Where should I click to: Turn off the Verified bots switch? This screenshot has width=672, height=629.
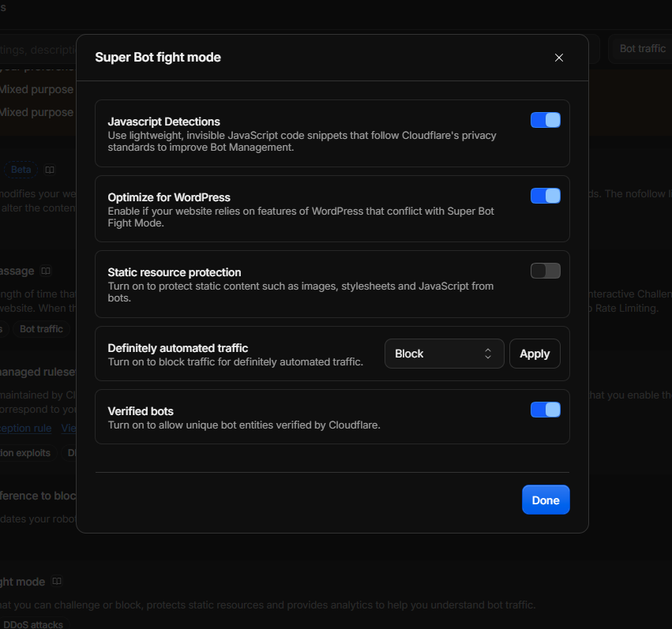point(545,410)
